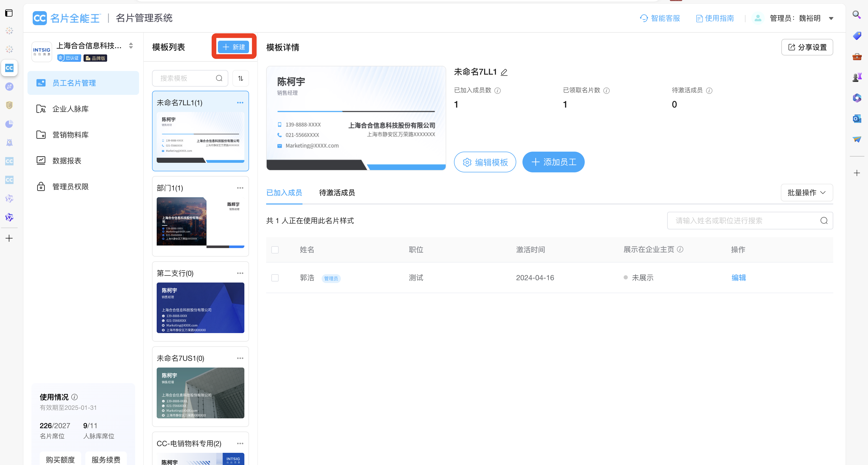This screenshot has height=465, width=868.
Task: Click info icon beside 待激活成员
Action: [709, 90]
